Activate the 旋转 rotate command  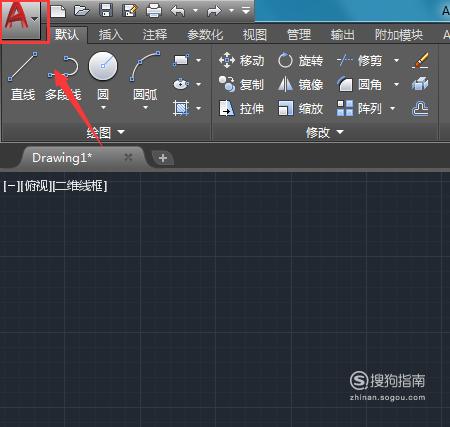pyautogui.click(x=301, y=61)
